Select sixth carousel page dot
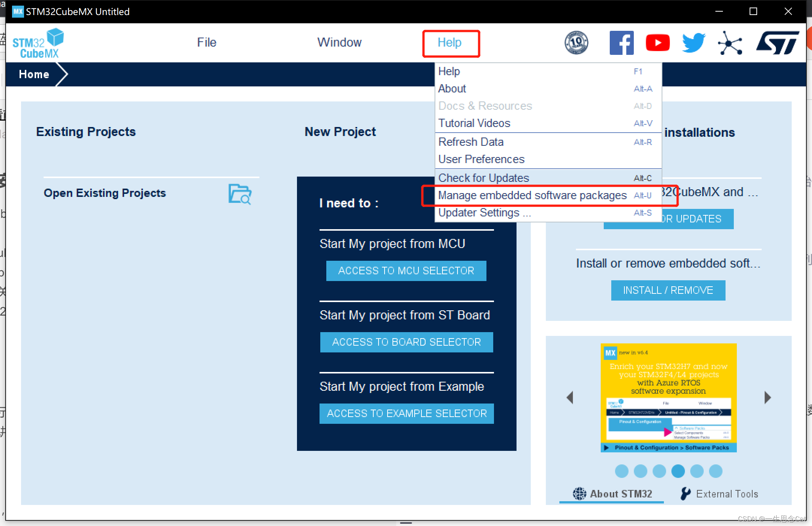Viewport: 812px width, 526px height. (716, 471)
